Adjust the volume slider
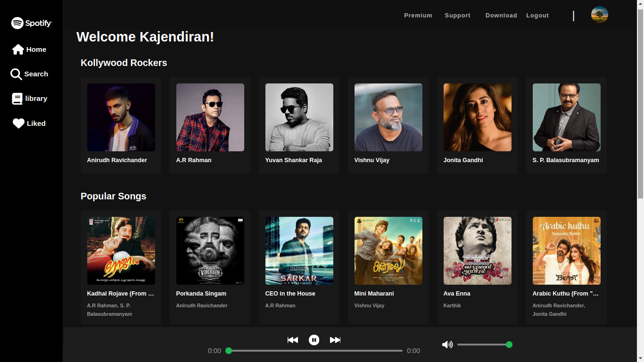This screenshot has width=644, height=362. click(485, 345)
